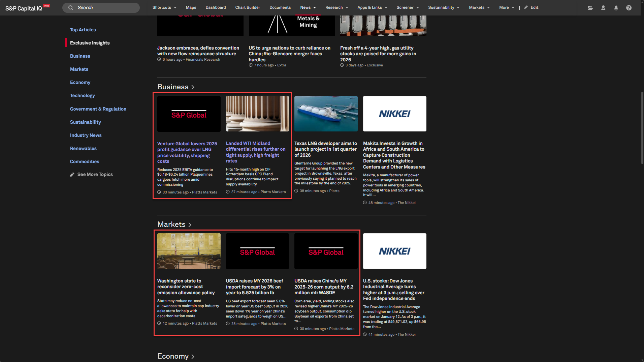Screen dimensions: 644x362
Task: Open the Chart Builder menu item
Action: click(248, 7)
